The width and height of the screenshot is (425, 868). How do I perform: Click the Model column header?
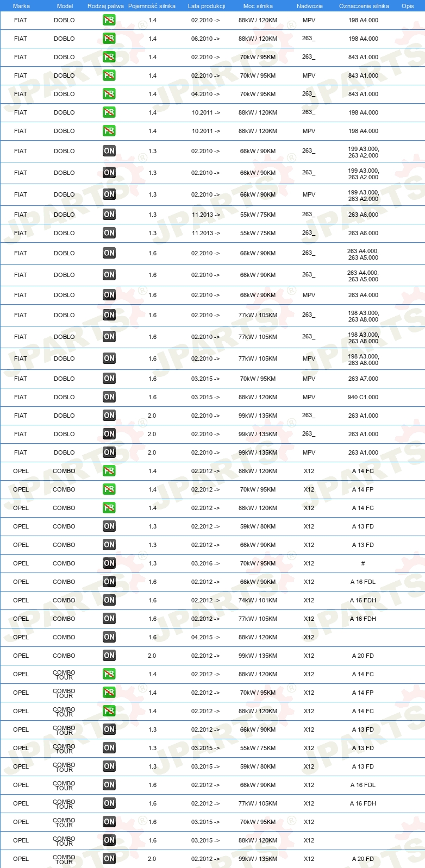(65, 6)
